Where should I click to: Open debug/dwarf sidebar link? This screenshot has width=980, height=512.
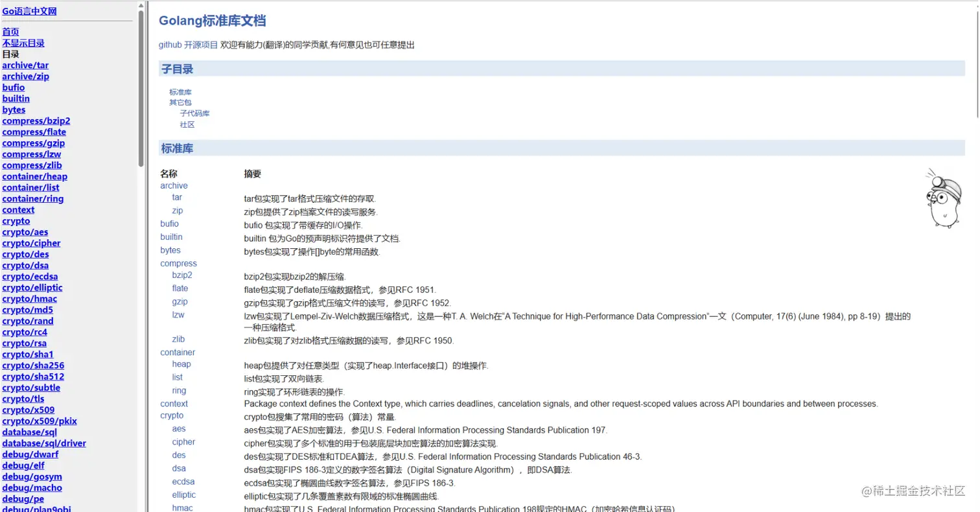click(x=30, y=454)
